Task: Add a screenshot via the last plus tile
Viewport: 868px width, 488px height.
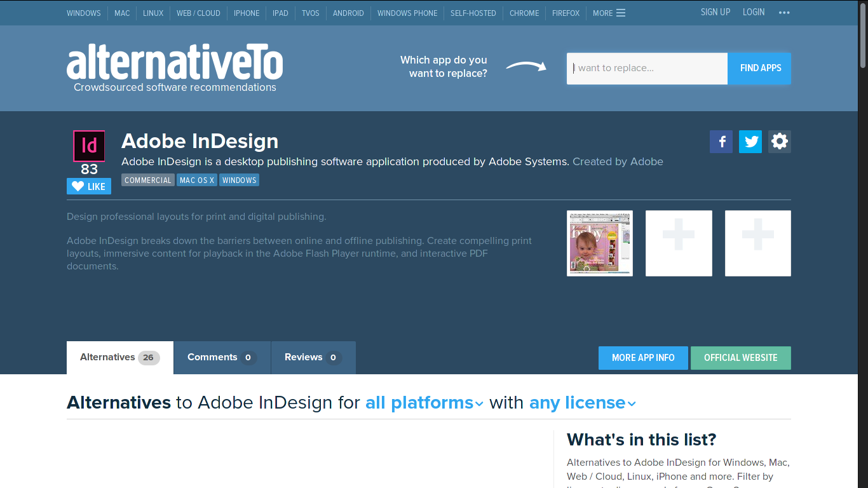Action: pyautogui.click(x=758, y=243)
